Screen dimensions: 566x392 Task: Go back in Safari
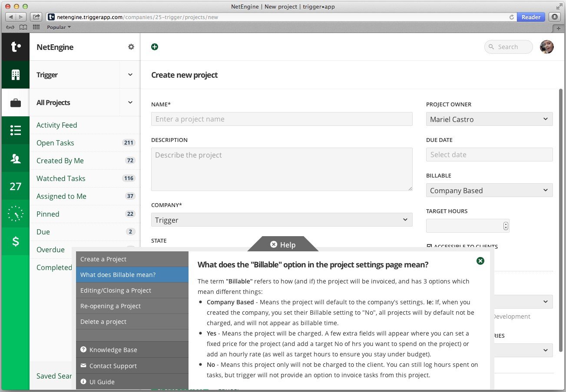(x=11, y=17)
